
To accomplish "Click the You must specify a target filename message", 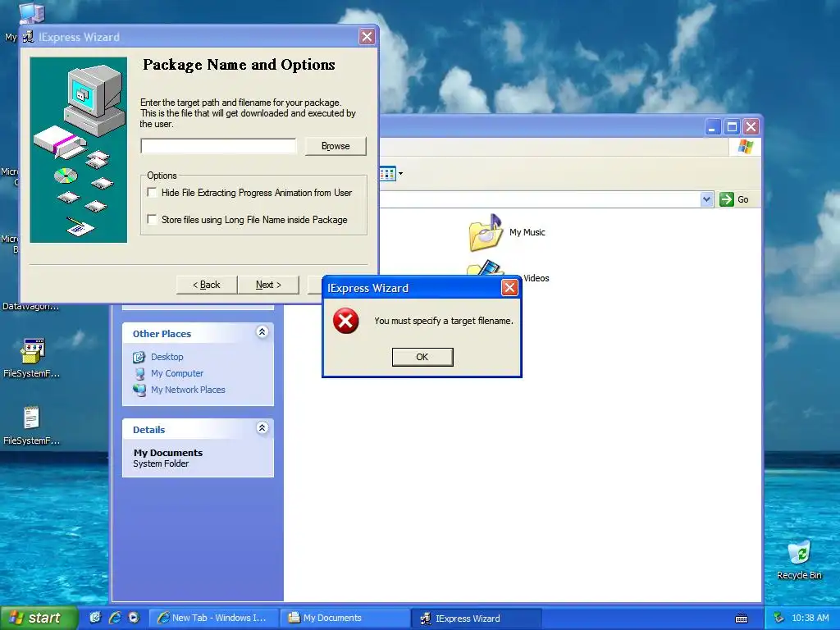I will coord(444,321).
